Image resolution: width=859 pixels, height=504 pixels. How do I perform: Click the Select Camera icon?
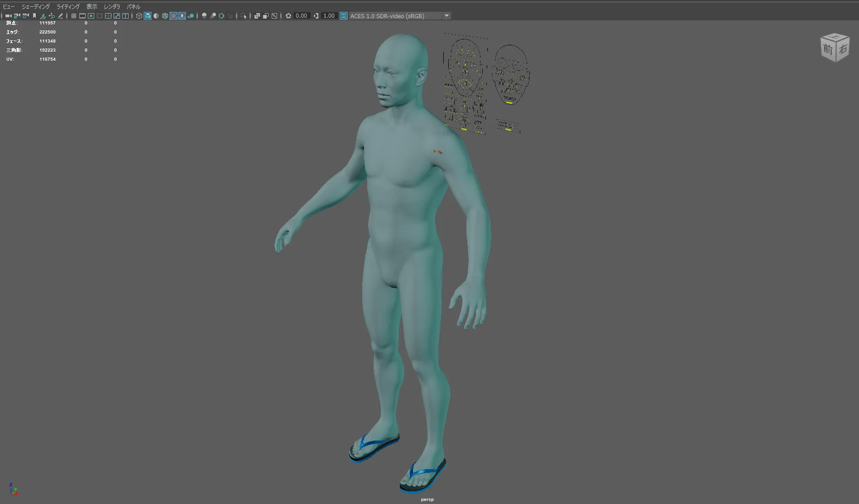[x=8, y=16]
